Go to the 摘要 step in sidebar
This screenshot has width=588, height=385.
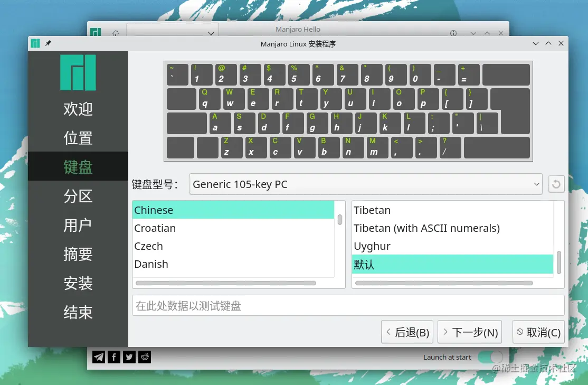(78, 254)
